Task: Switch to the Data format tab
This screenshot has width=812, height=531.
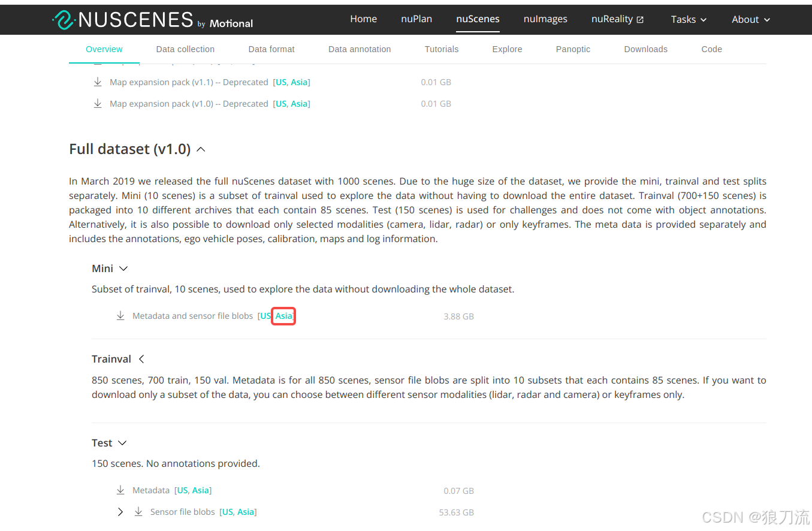Action: pyautogui.click(x=271, y=49)
